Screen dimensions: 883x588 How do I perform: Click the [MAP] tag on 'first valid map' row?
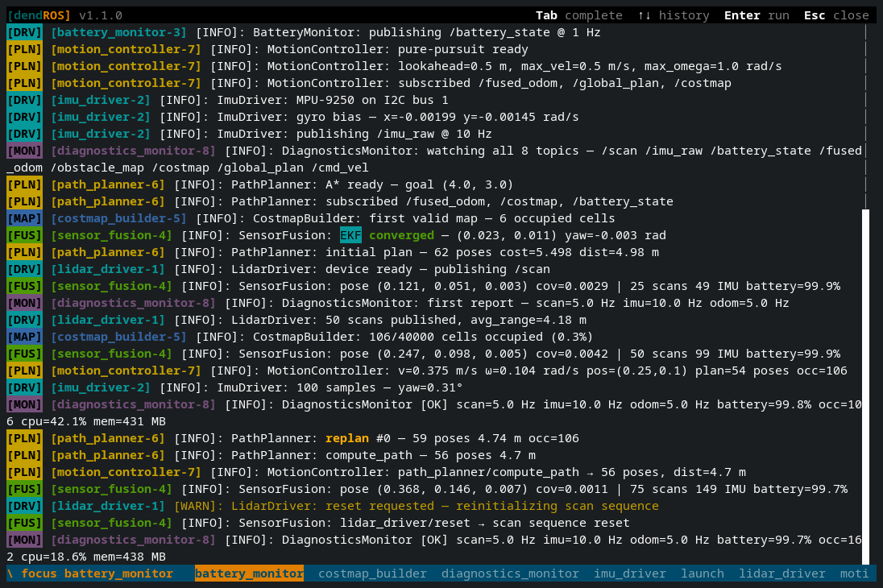coord(25,218)
